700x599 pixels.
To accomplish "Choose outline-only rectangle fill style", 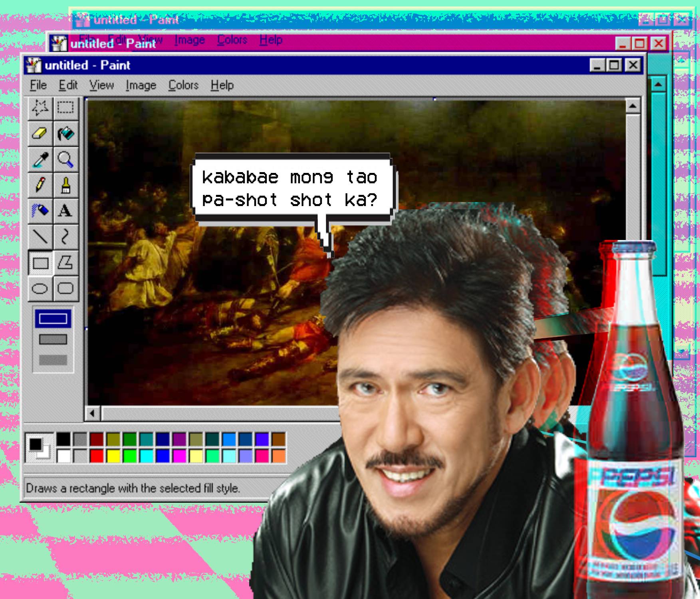I will click(53, 319).
